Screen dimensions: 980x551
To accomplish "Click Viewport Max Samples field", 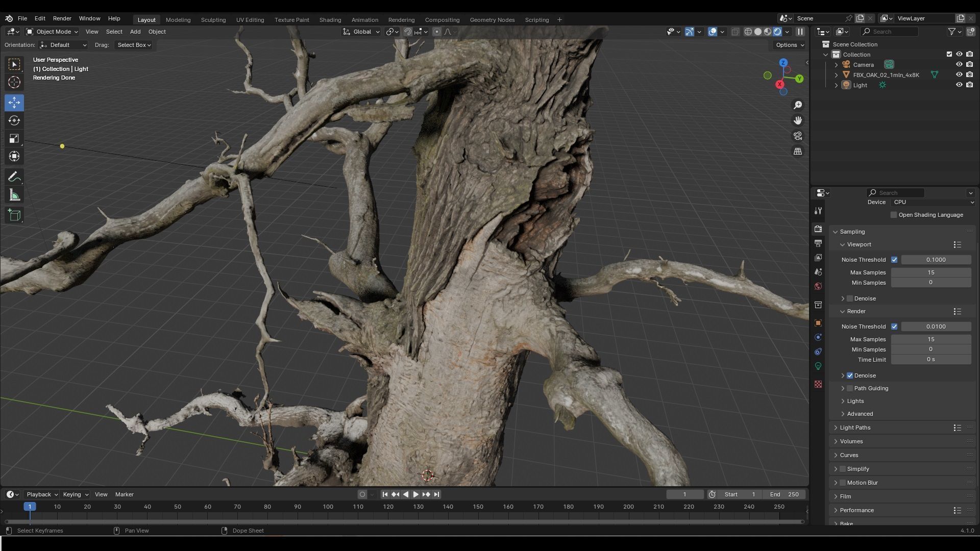I will [x=930, y=272].
